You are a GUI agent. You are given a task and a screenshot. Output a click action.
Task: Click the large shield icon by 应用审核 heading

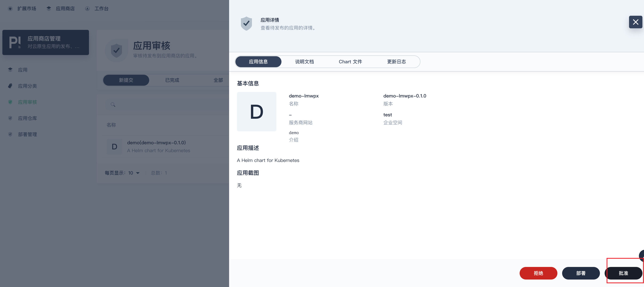117,51
